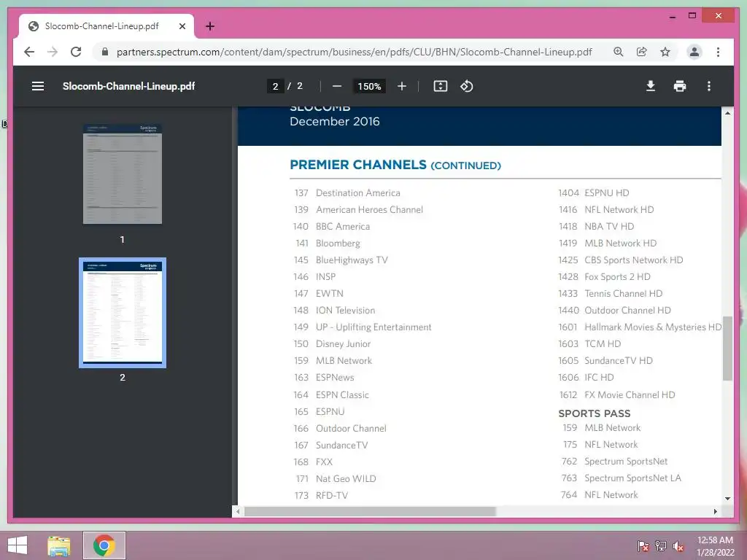
Task: Share this page using the share icon
Action: click(x=642, y=52)
